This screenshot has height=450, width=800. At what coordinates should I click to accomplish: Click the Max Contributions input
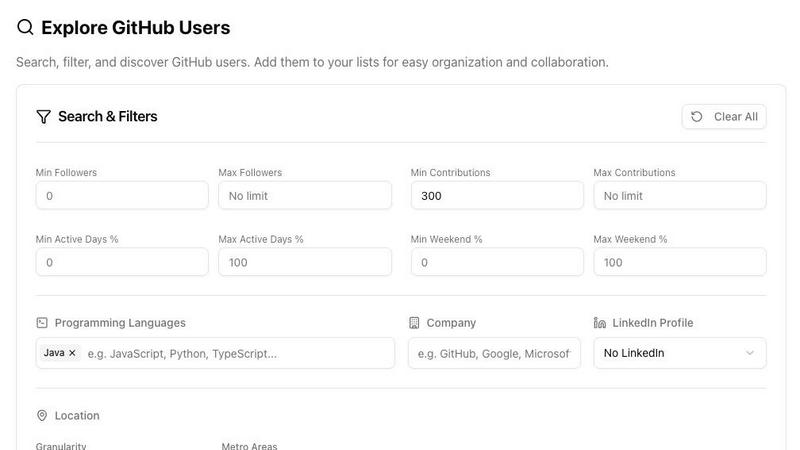pos(679,196)
